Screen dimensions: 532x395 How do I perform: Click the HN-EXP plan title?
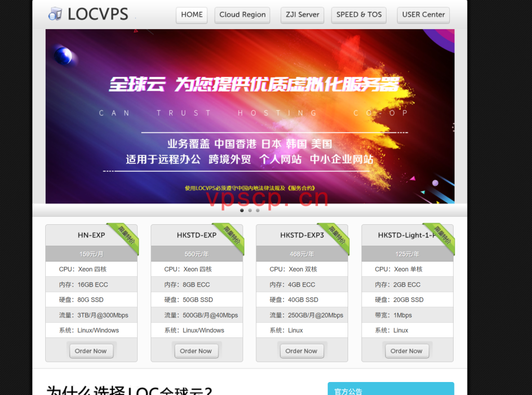(91, 235)
